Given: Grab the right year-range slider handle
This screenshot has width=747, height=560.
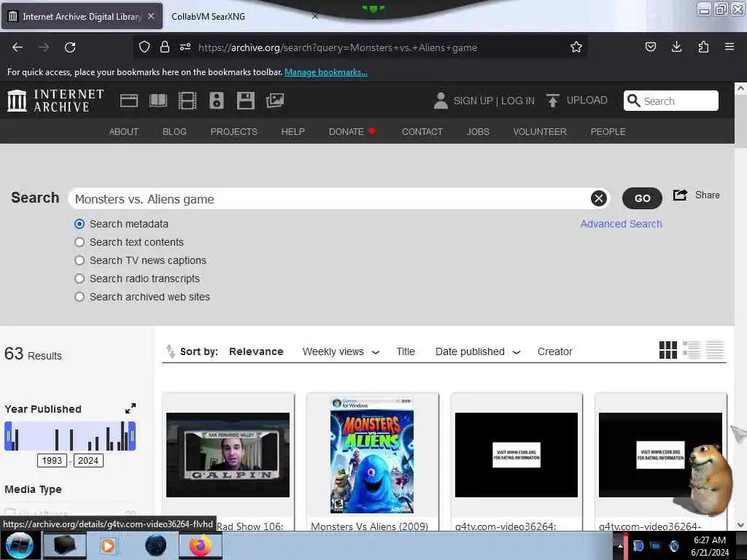Looking at the screenshot, I should click(132, 436).
